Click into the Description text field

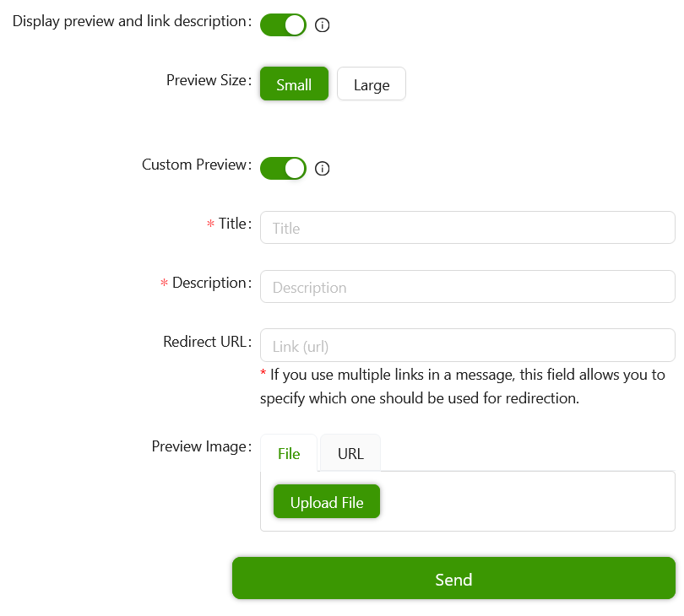point(467,287)
